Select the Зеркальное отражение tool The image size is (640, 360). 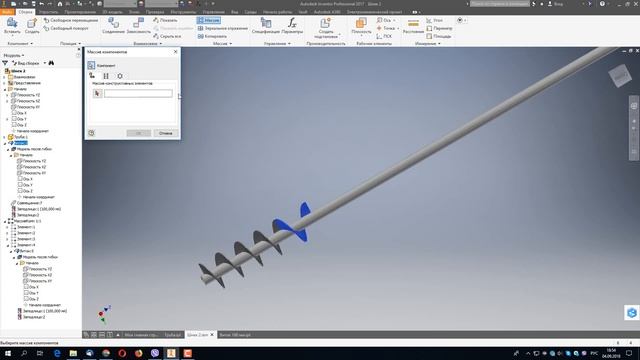point(223,28)
